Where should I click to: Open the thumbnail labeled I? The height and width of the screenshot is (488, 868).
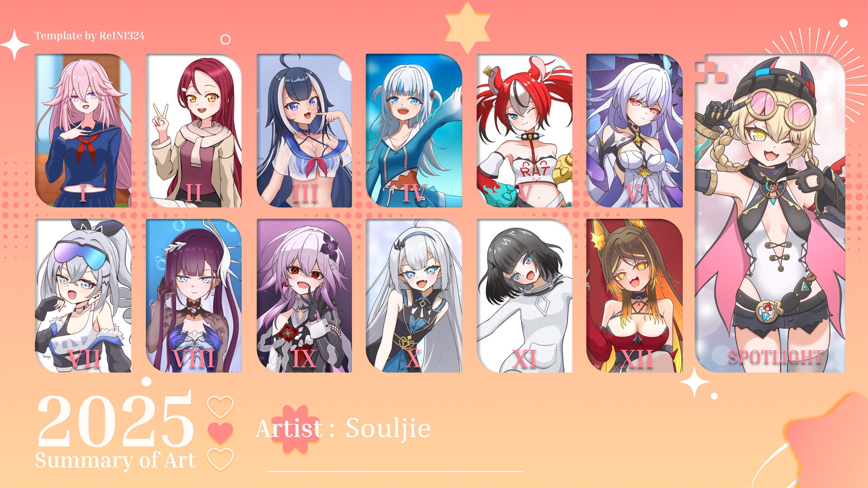pyautogui.click(x=83, y=130)
